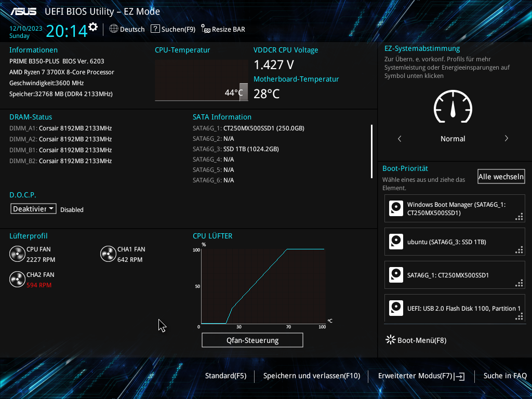This screenshot has height=399, width=532.
Task: Switch to Erweiterter Modus(F7)
Action: [x=421, y=376]
